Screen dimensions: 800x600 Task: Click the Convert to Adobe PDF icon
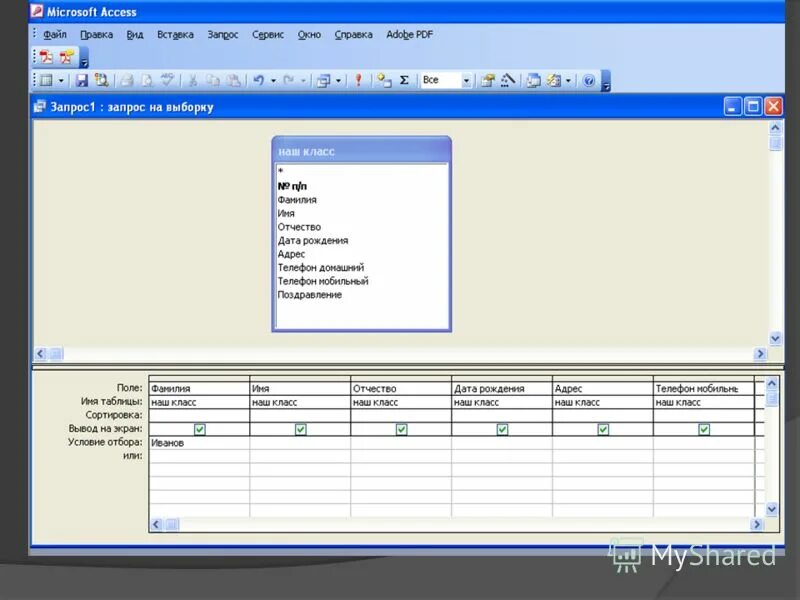pos(46,57)
